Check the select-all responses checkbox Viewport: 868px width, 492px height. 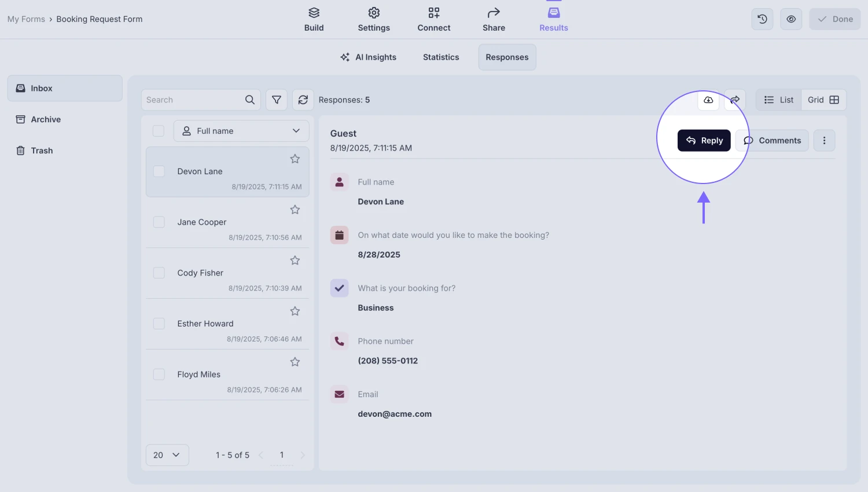[159, 131]
